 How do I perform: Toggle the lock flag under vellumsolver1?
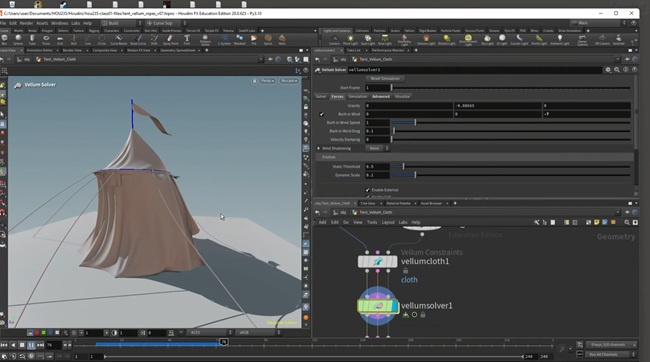coord(423,315)
